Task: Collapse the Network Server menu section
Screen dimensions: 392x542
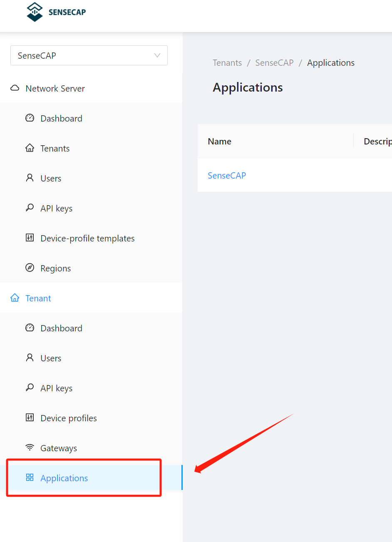Action: click(91, 88)
